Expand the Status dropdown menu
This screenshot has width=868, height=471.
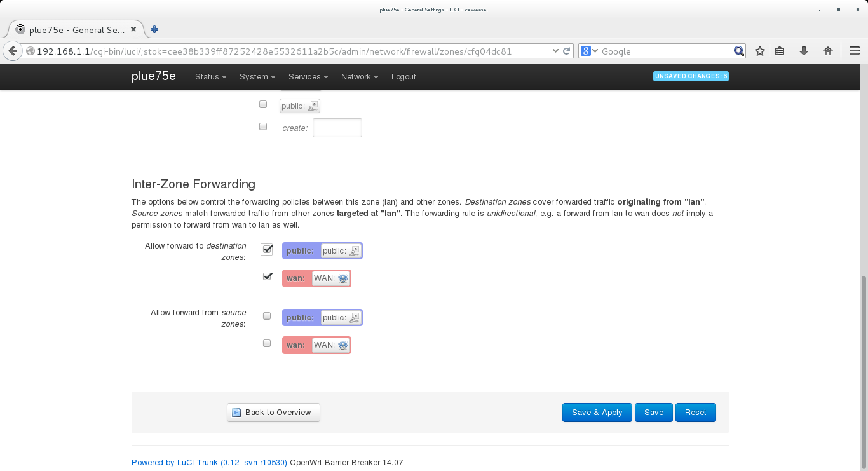click(x=210, y=77)
